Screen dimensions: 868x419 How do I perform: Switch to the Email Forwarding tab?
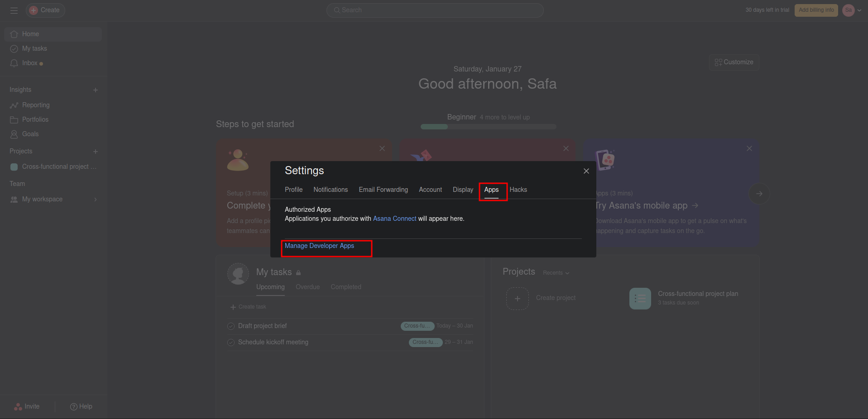384,190
